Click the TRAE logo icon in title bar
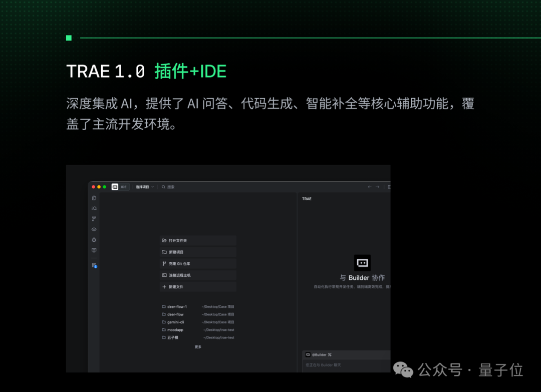Screen dimensions: 541x392 pyautogui.click(x=115, y=187)
